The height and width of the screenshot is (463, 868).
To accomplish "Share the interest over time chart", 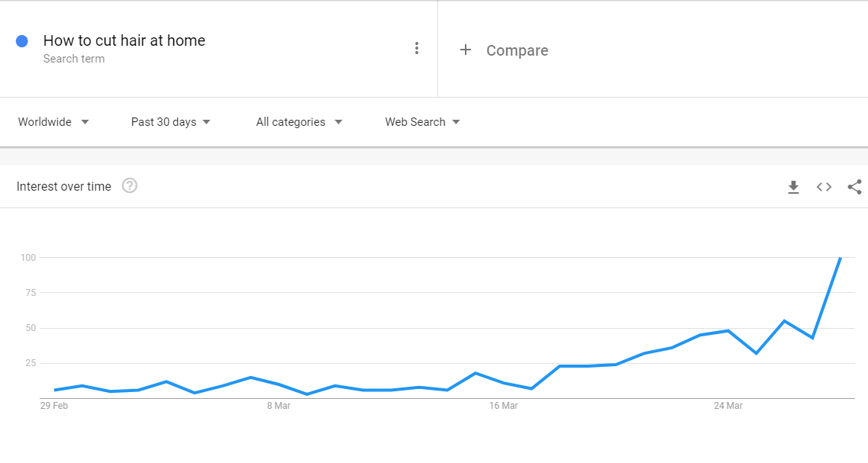I will point(855,187).
